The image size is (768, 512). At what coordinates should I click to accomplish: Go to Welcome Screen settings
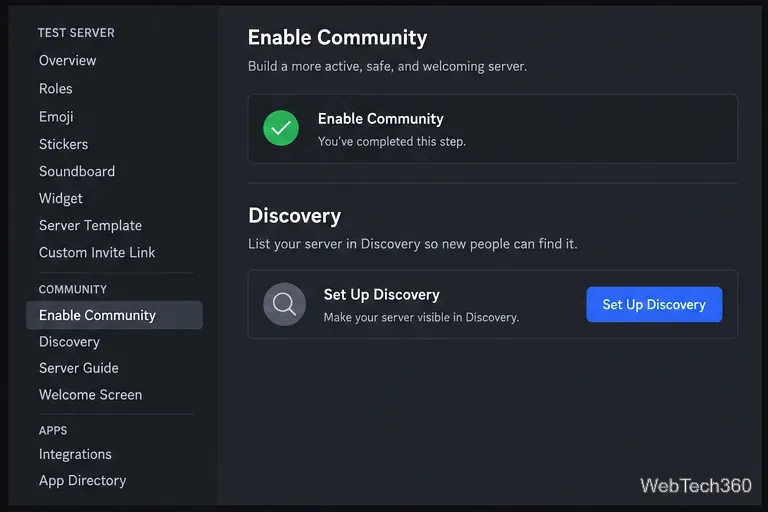[x=91, y=394]
